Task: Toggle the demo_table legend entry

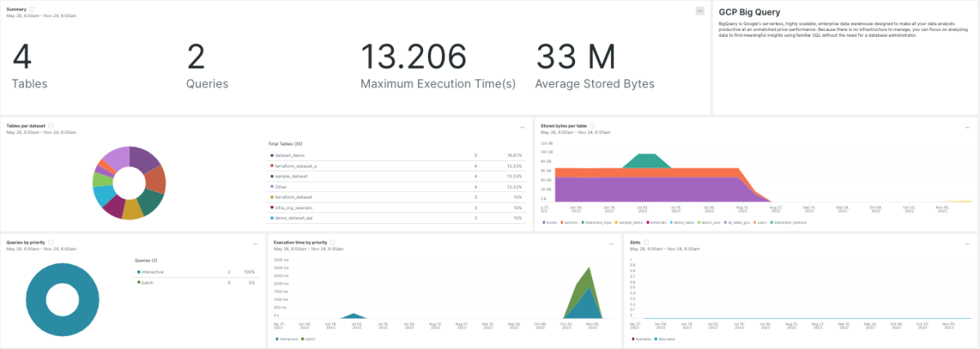Action: pyautogui.click(x=684, y=221)
